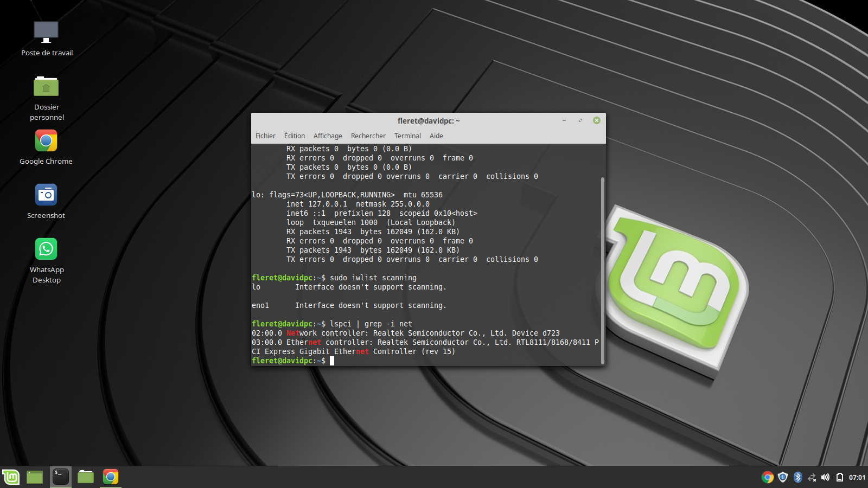Image resolution: width=868 pixels, height=488 pixels.
Task: Click the 07:01 clock in the panel
Action: [857, 478]
